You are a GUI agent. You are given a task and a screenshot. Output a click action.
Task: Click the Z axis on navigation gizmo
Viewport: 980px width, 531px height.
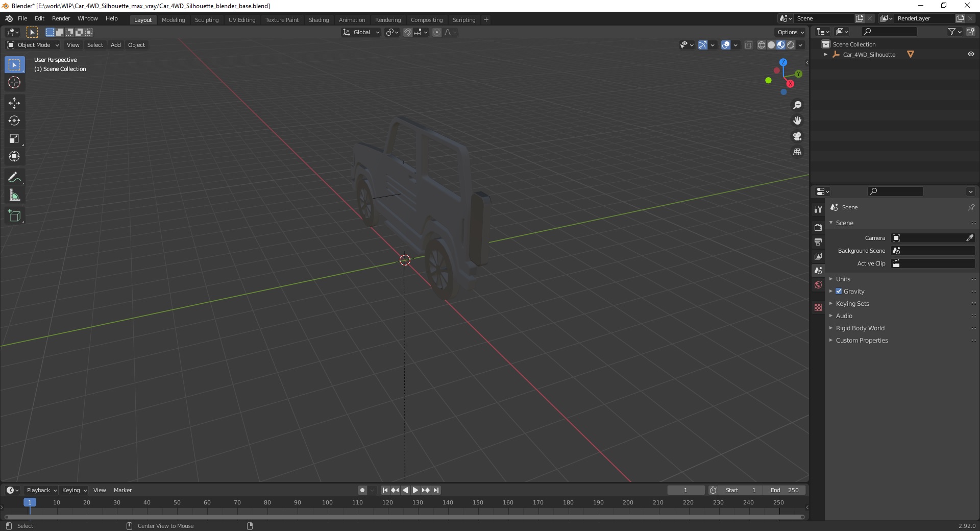[x=783, y=62]
